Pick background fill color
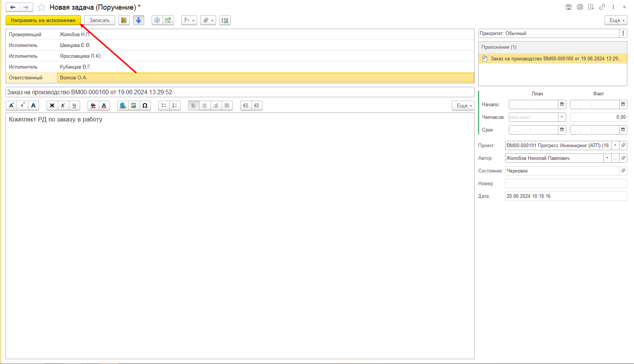Viewport: 634px width, 364px height. tap(93, 105)
